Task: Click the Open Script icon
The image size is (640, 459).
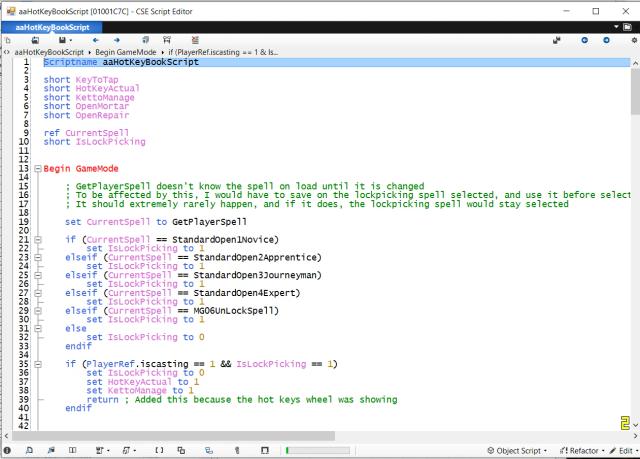Action: (36, 40)
